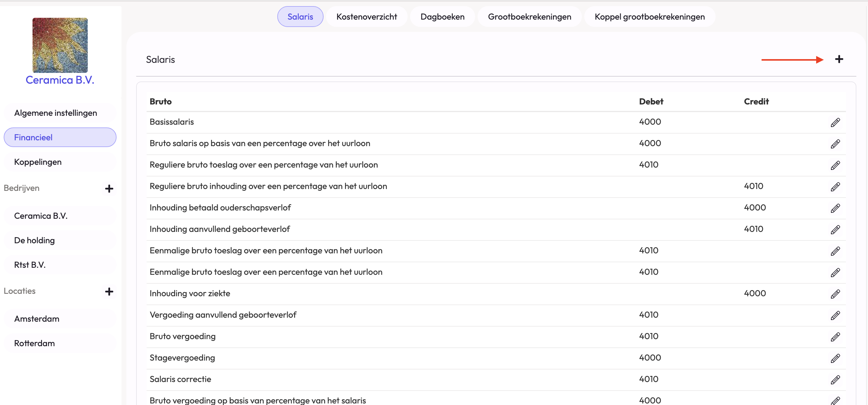The height and width of the screenshot is (405, 868).
Task: Add a new company with Bedrijven plus
Action: (109, 188)
